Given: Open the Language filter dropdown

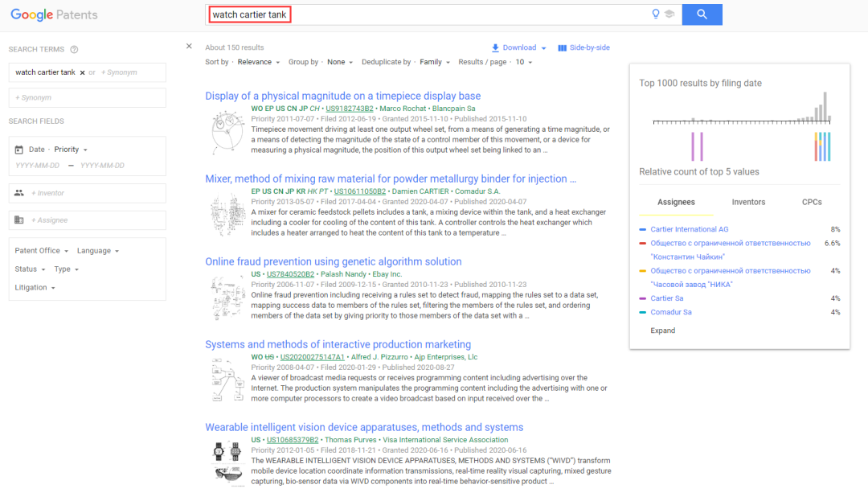Looking at the screenshot, I should (98, 250).
